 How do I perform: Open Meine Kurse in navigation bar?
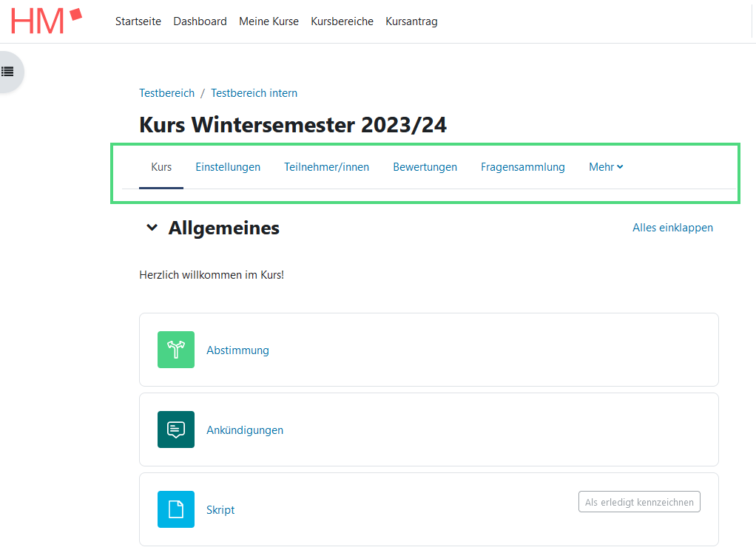click(269, 21)
